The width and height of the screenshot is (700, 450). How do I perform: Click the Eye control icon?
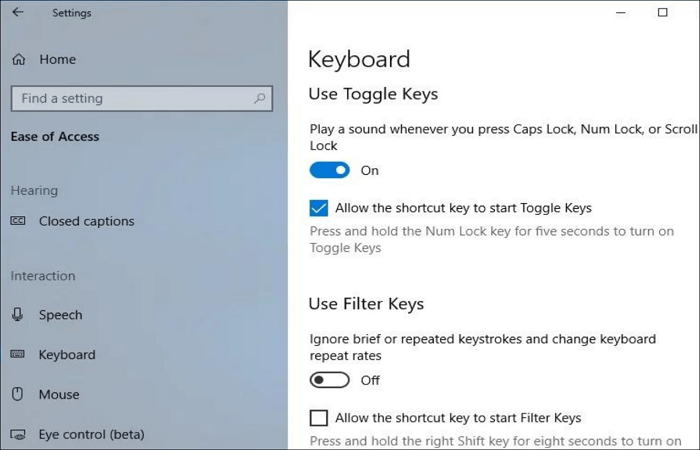18,435
